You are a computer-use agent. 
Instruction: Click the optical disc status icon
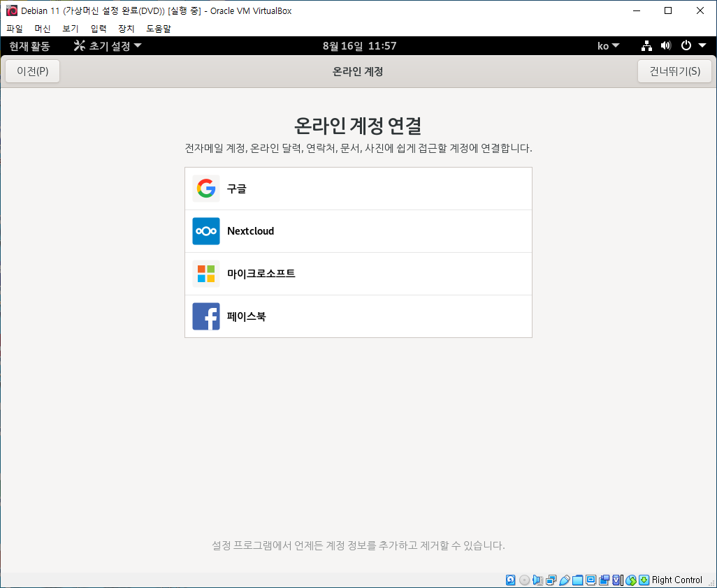tap(525, 580)
